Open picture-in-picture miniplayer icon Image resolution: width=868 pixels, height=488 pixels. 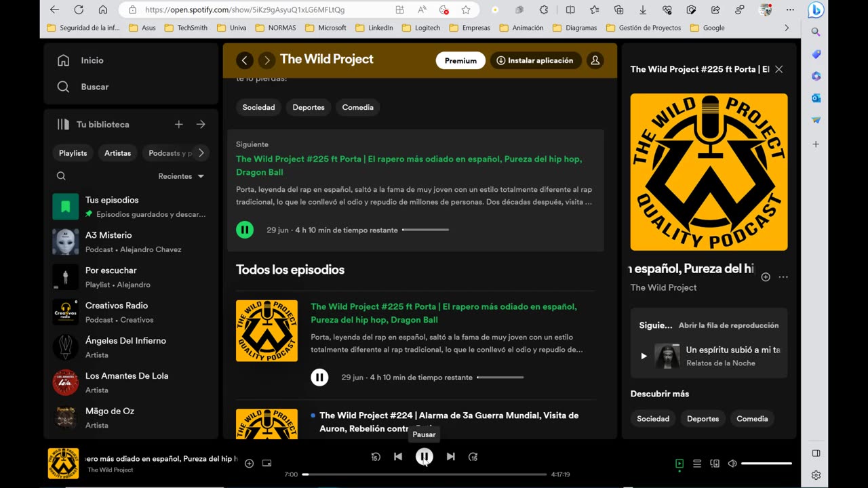pos(267,464)
